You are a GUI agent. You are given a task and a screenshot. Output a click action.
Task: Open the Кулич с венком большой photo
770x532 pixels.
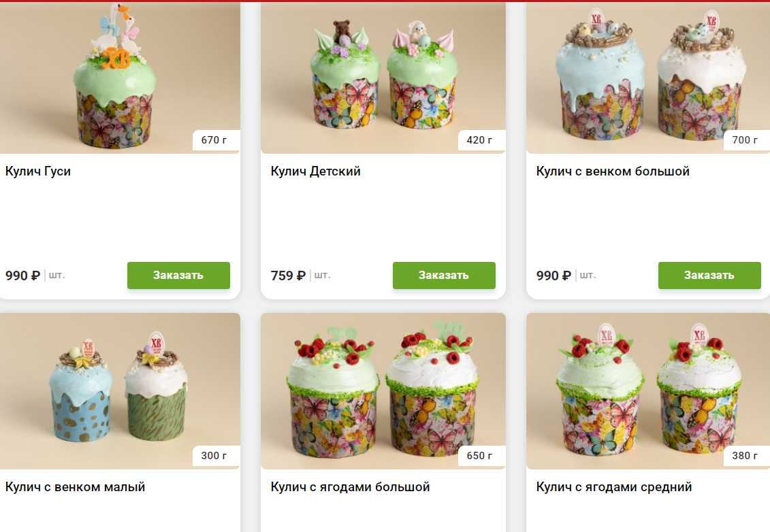[648, 78]
